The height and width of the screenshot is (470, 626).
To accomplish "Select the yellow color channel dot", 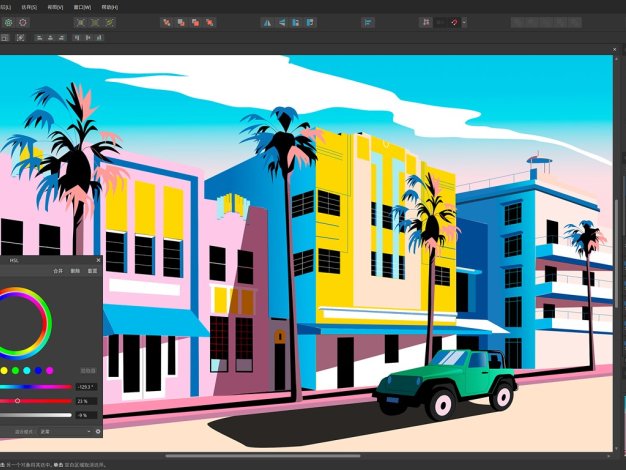I will 4,371.
